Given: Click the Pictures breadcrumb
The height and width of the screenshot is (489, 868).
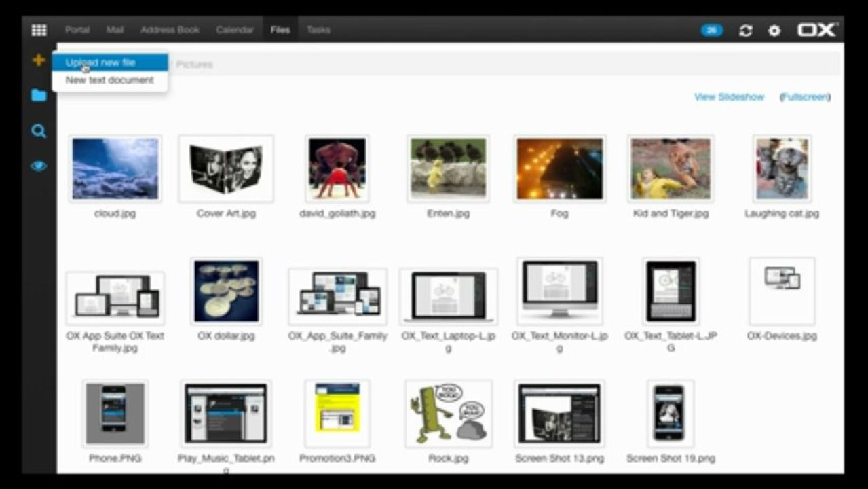Looking at the screenshot, I should (194, 65).
